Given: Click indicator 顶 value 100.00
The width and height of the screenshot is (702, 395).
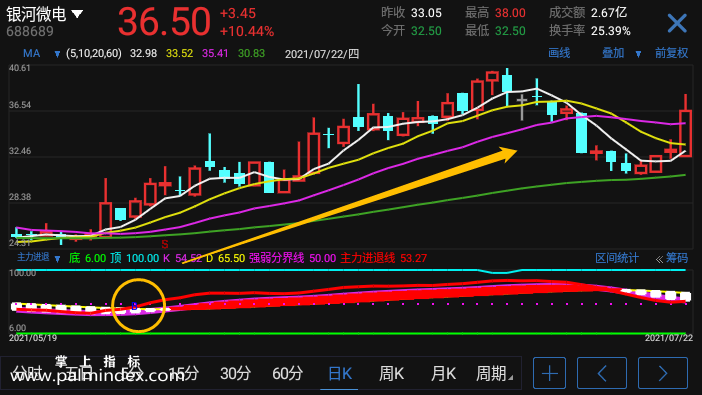Looking at the screenshot, I should click(x=142, y=258).
